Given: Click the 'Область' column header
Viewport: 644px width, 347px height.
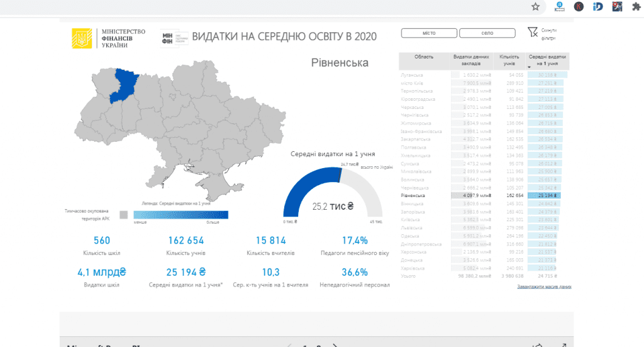Looking at the screenshot, I should coord(424,57).
